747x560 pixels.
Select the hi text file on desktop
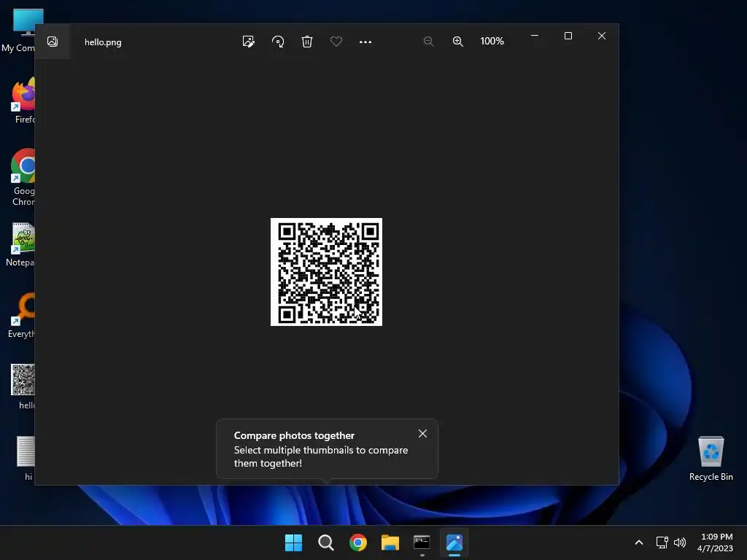(26, 458)
